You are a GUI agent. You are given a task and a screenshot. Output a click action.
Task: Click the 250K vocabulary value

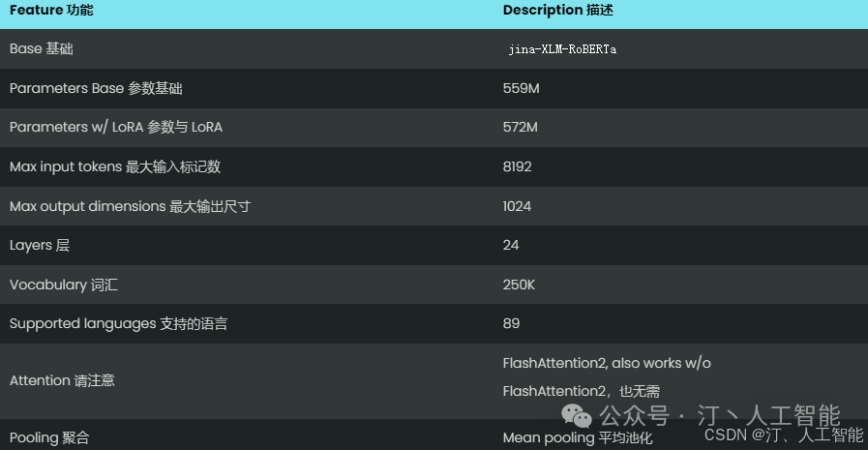[x=518, y=285]
